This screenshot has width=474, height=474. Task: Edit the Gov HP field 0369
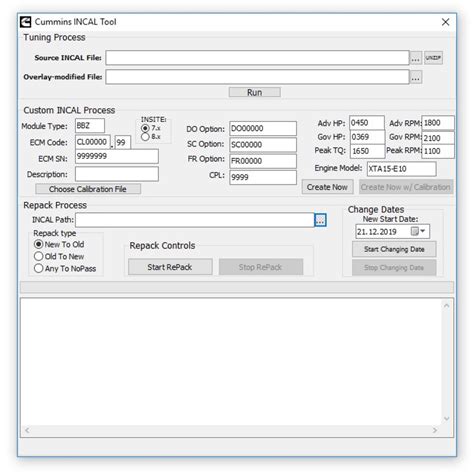pyautogui.click(x=367, y=137)
